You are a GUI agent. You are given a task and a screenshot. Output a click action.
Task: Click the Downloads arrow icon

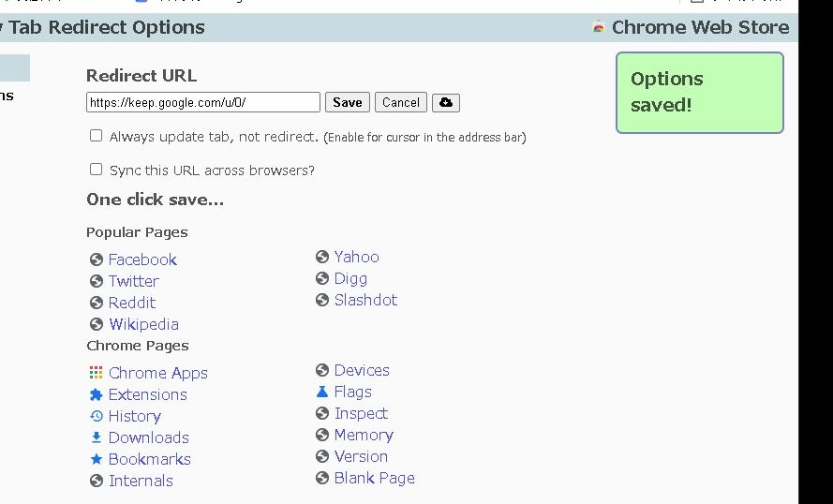click(96, 437)
